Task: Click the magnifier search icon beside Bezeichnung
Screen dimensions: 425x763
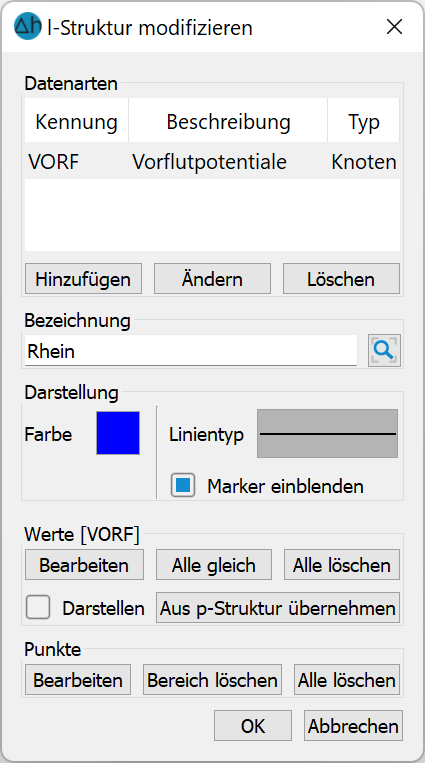Action: pos(384,350)
